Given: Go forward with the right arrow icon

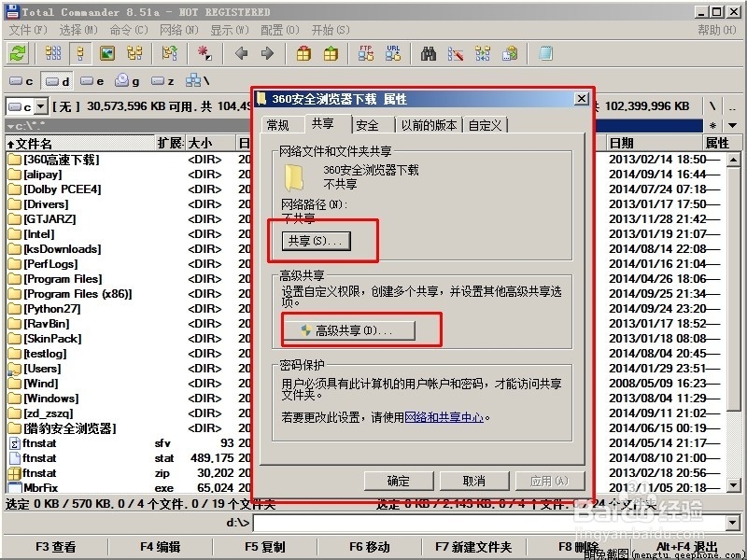Looking at the screenshot, I should (267, 53).
